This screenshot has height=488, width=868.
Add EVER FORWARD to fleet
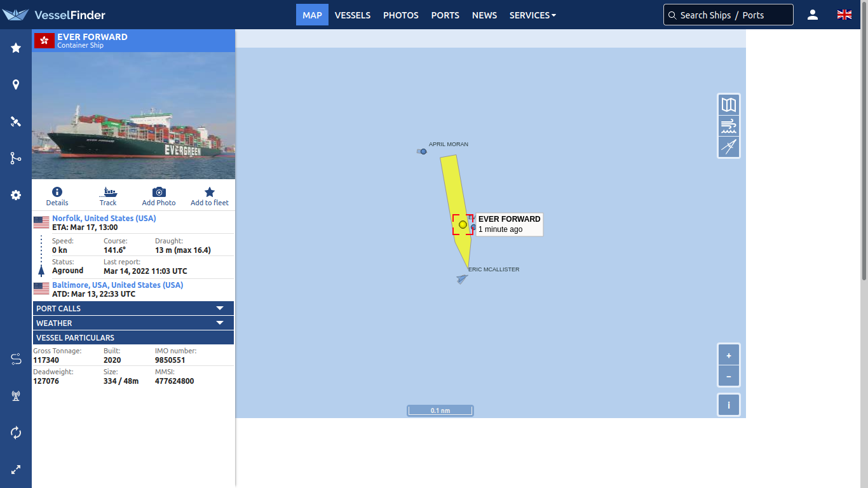coord(210,196)
